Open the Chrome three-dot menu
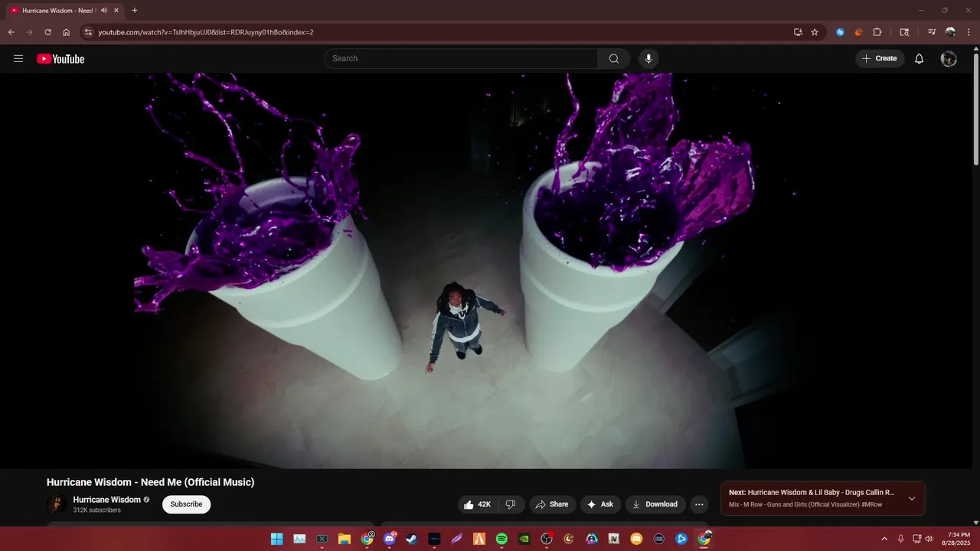The width and height of the screenshot is (980, 551). (969, 32)
